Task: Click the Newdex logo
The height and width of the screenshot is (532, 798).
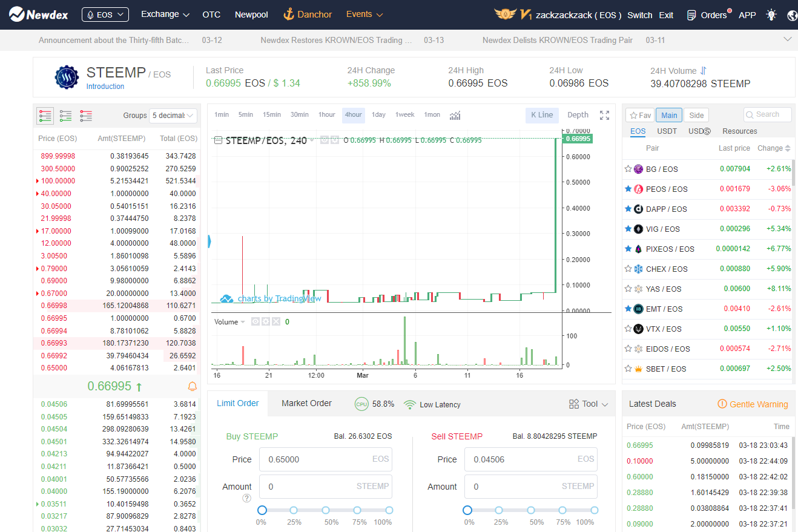Action: click(x=39, y=15)
